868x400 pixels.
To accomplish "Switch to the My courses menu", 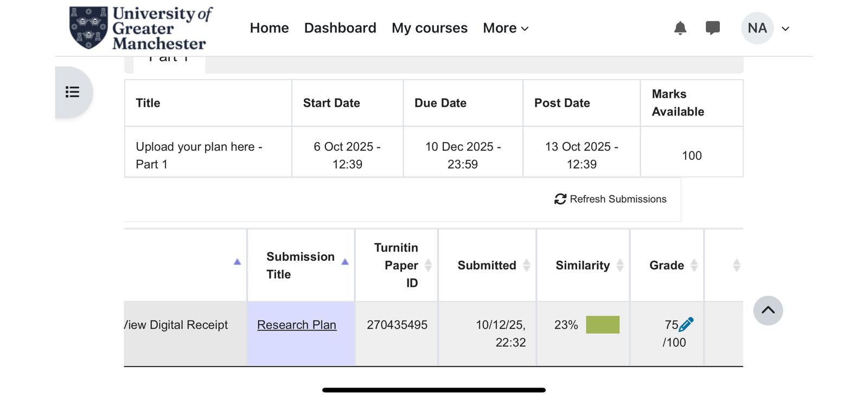I will tap(429, 28).
